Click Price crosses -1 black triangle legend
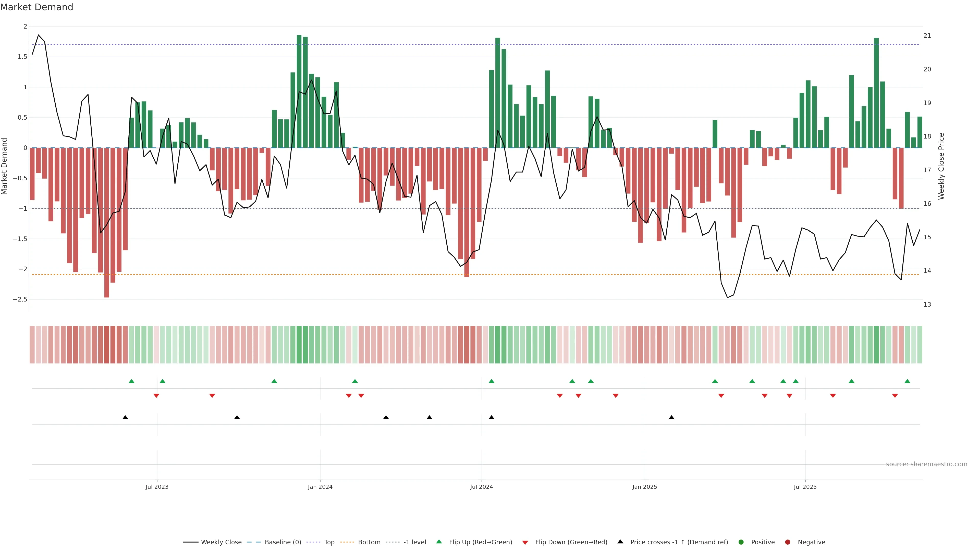The height and width of the screenshot is (551, 980). 620,542
